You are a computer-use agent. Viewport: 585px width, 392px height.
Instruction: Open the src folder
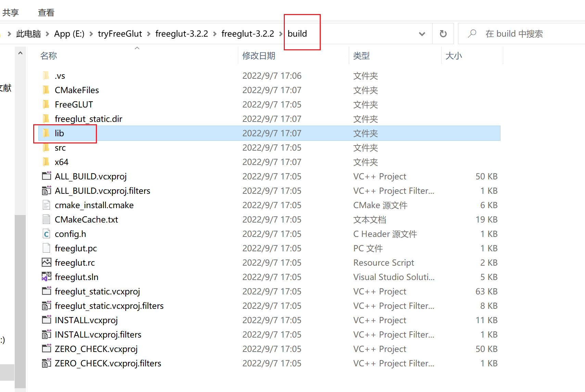tap(60, 148)
